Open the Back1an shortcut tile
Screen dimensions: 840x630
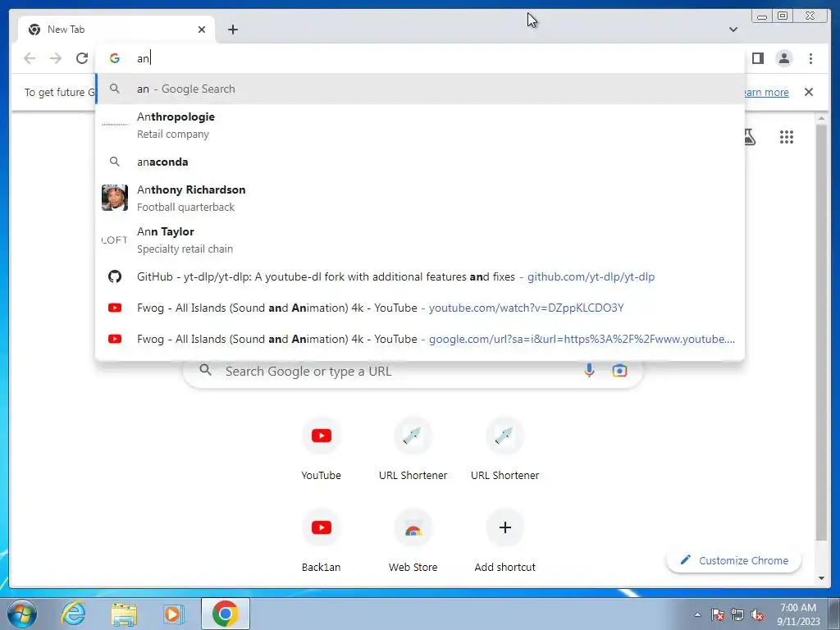coord(321,542)
